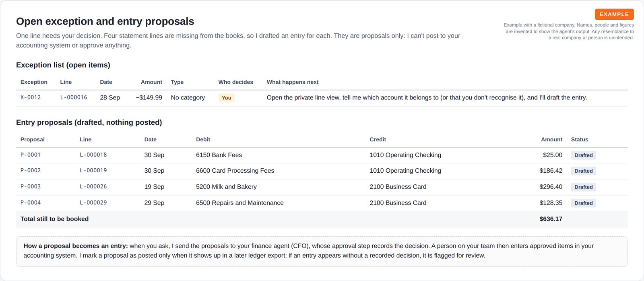Click the 19 Sep date cell
Image resolution: width=644 pixels, height=281 pixels.
(154, 187)
